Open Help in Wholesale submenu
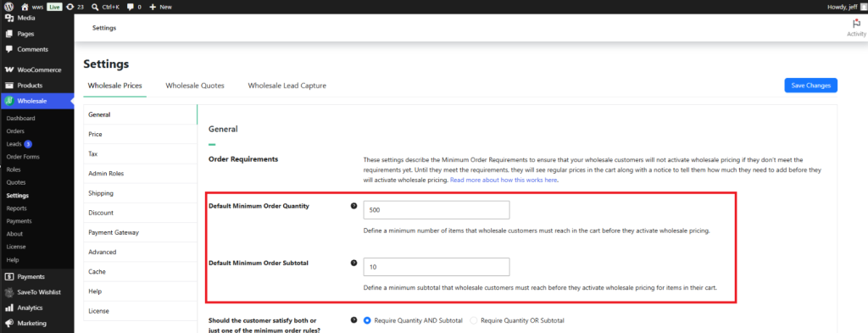The image size is (868, 333). coord(13,259)
